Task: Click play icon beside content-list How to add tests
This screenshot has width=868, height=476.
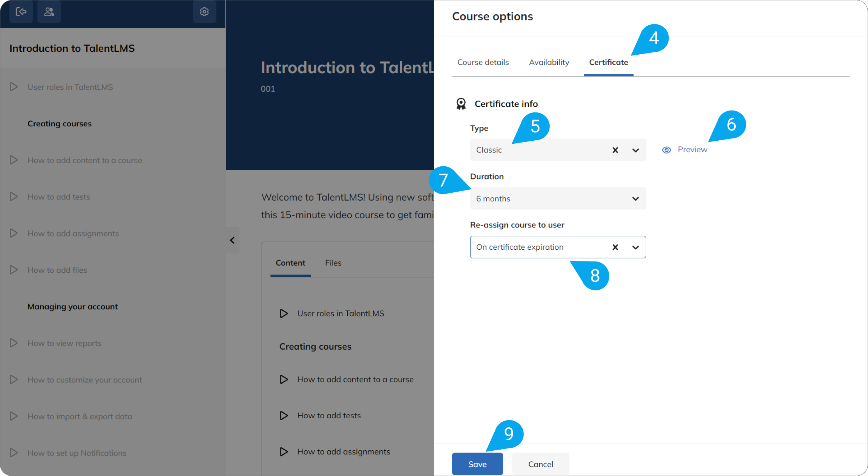Action: [284, 416]
